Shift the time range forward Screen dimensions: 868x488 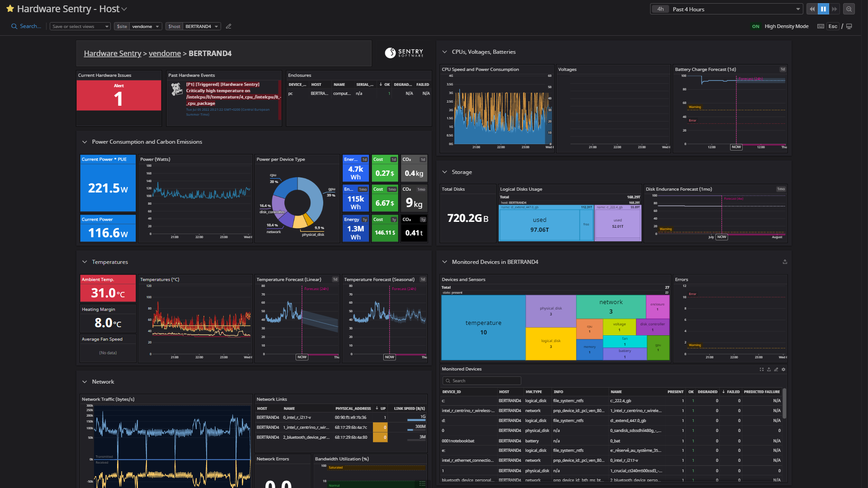(834, 9)
